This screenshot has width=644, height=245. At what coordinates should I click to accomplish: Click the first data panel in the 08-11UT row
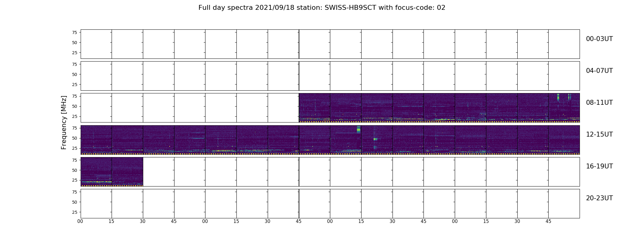[315, 108]
